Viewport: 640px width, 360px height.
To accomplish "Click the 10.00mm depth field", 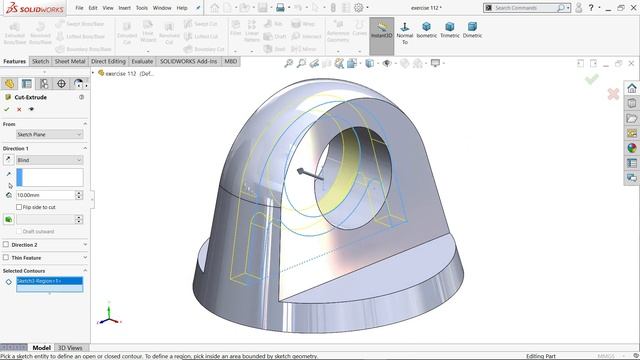I will click(x=45, y=195).
